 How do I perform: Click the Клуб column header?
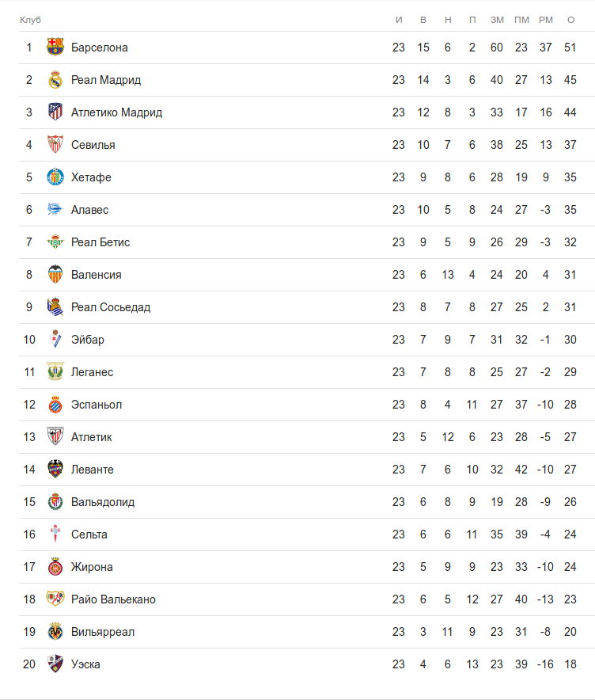tap(30, 20)
